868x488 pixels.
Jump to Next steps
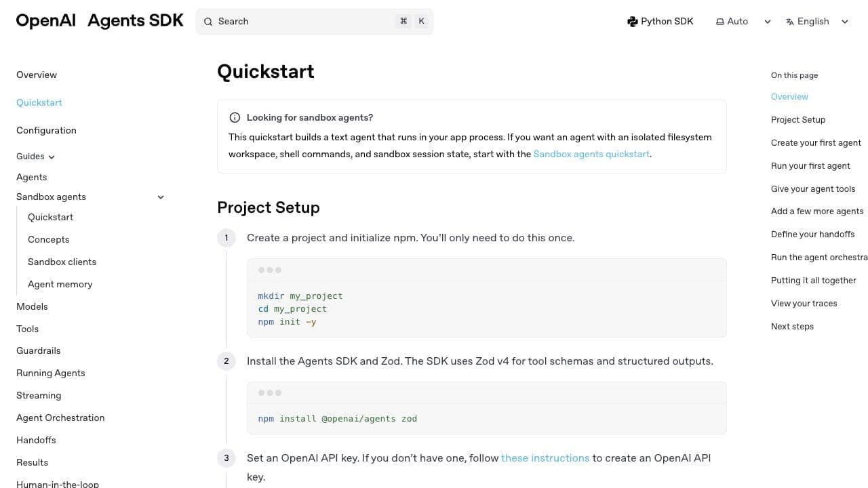tap(792, 327)
